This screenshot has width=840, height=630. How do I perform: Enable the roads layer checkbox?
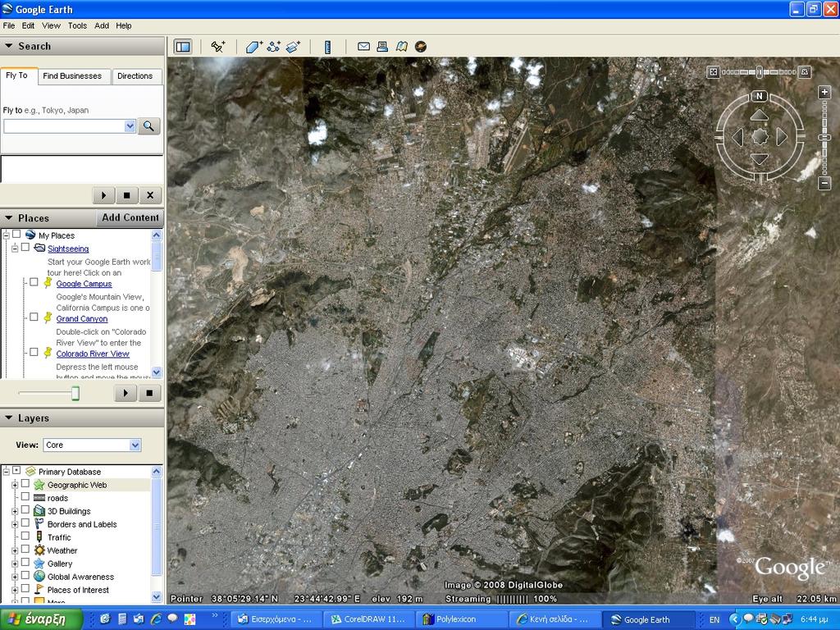[x=25, y=496]
